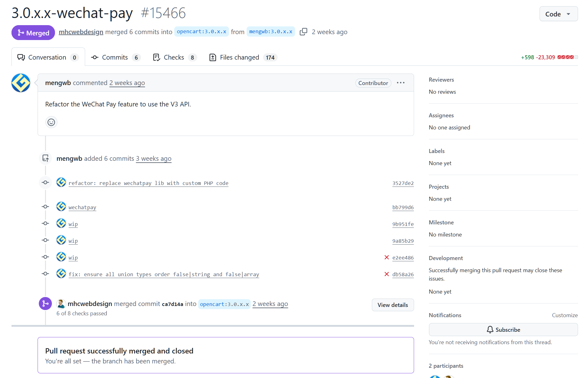Click merge event '2 weeks ago' timestamp
The height and width of the screenshot is (378, 588).
coord(270,304)
